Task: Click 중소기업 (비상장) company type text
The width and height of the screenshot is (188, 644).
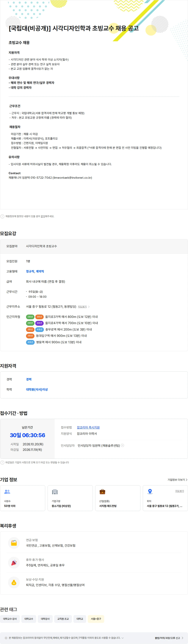Action: [61, 506]
